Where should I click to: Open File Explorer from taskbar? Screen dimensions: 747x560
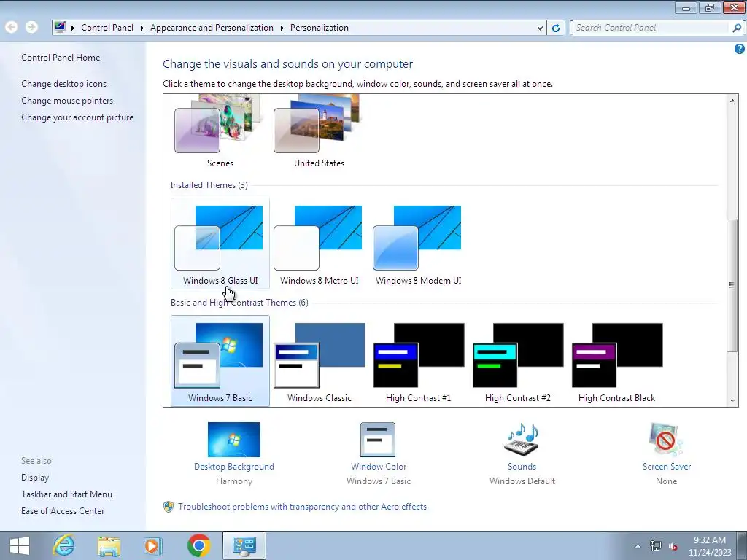click(109, 545)
